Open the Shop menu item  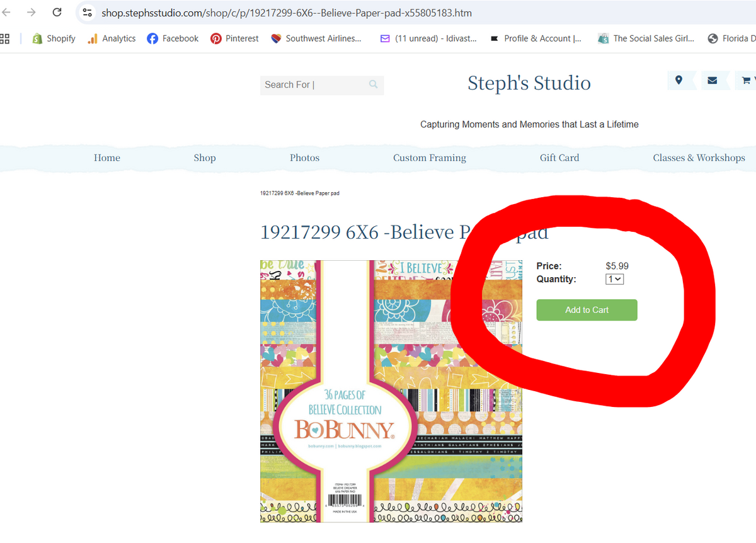204,157
